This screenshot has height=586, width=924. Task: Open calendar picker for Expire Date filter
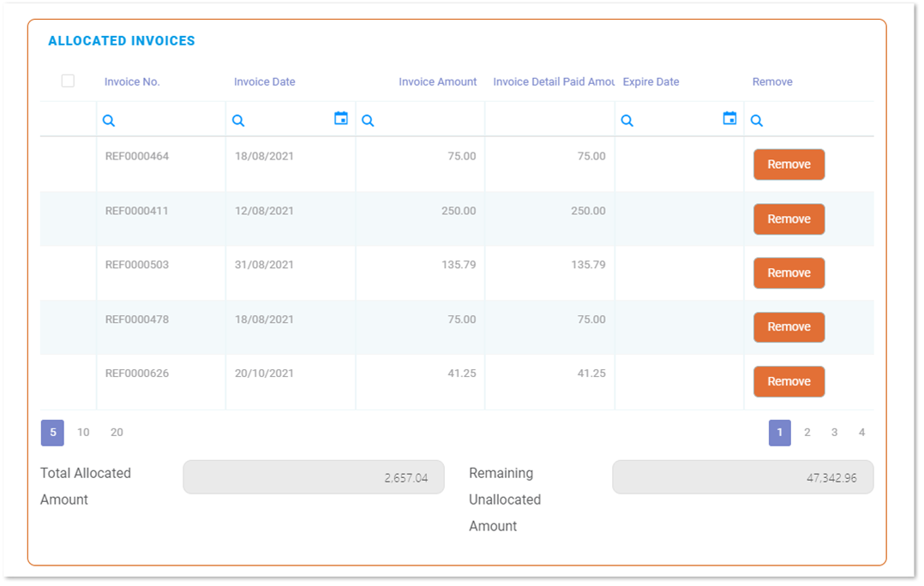point(729,119)
